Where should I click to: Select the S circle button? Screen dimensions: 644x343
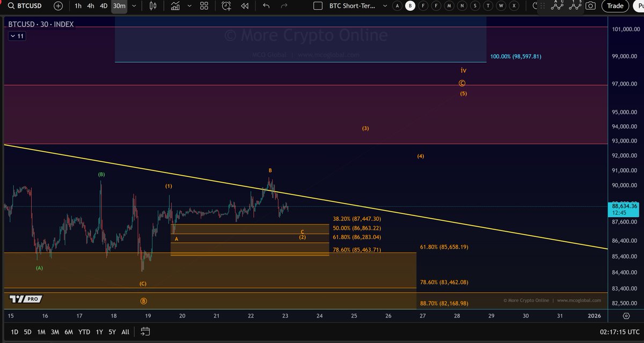click(475, 6)
